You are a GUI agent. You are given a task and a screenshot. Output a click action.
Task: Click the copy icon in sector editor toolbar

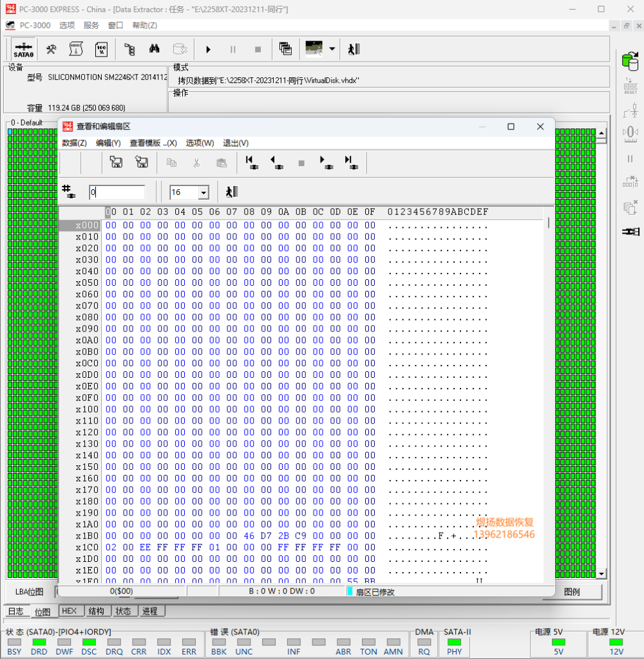tap(171, 163)
